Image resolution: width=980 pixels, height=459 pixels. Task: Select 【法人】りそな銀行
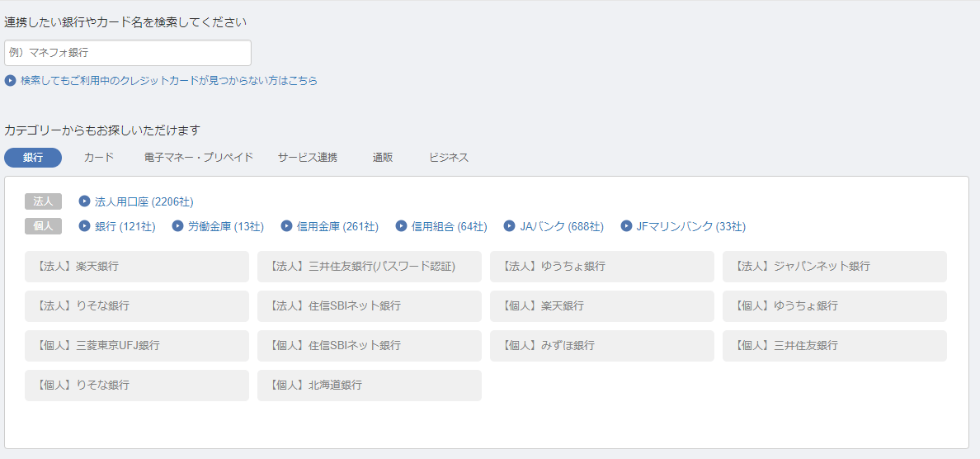pos(137,305)
